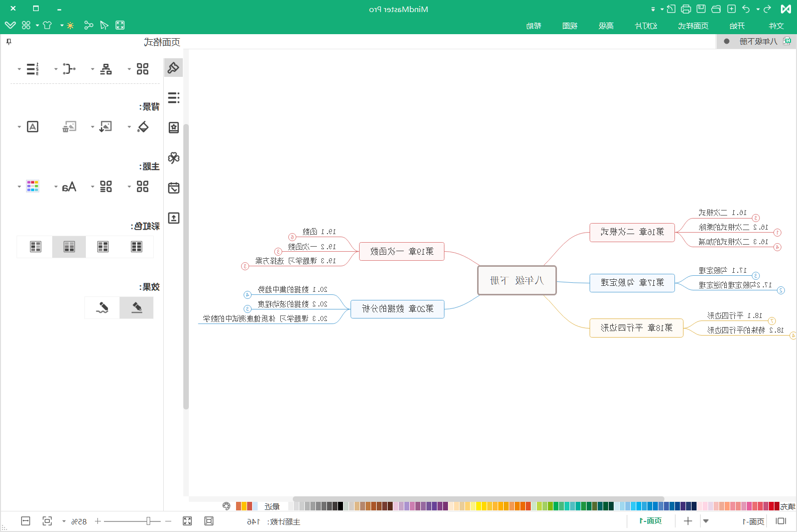Viewport: 797px width, 532px height.
Task: Expand the background picture dropdown arrow
Action: (92, 127)
